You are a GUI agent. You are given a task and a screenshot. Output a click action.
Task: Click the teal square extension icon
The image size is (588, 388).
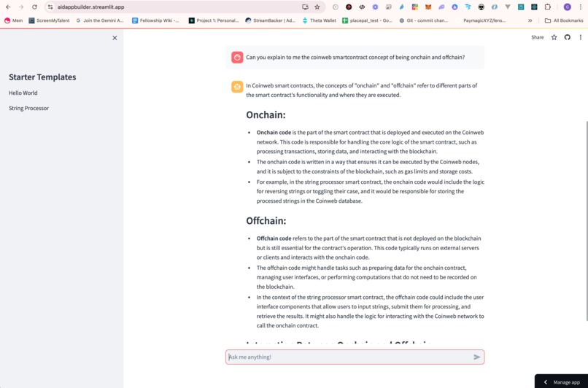521,7
